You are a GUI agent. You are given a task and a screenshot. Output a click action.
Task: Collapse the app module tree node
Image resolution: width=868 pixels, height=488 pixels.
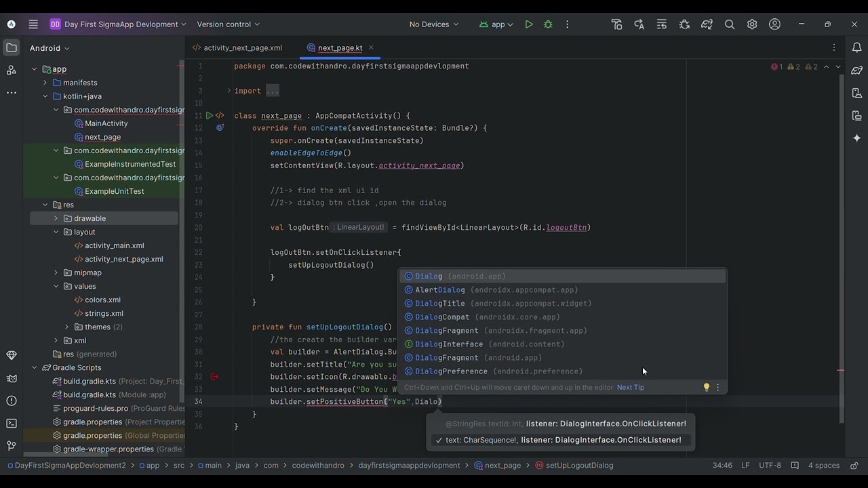(x=35, y=69)
